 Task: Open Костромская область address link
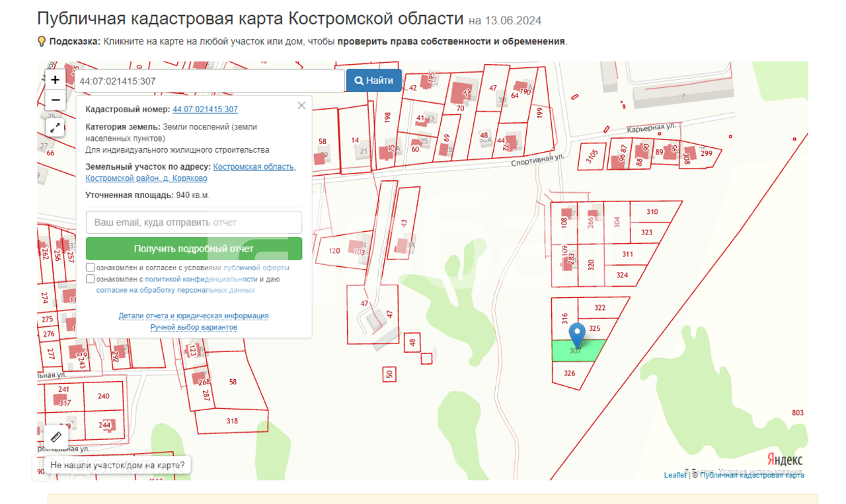tap(254, 167)
